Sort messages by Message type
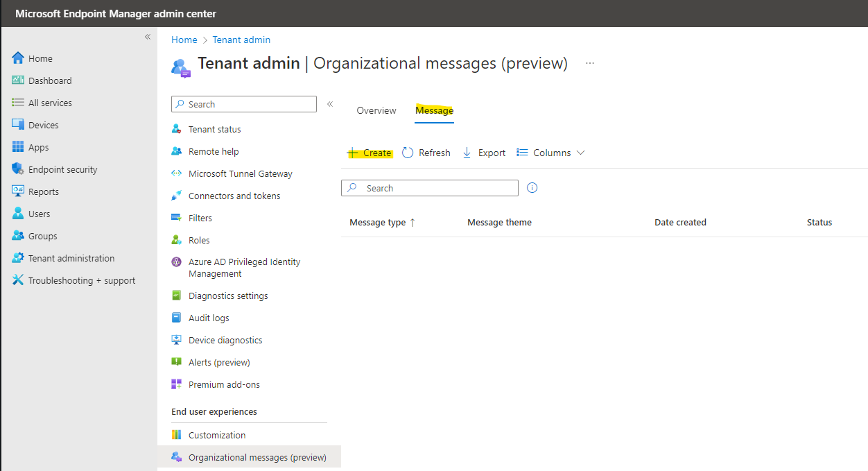This screenshot has width=868, height=471. 382,222
